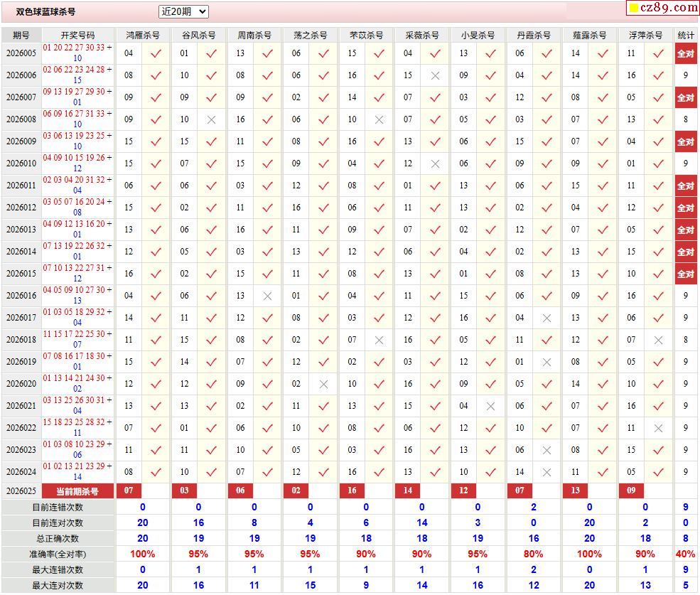
Task: Click the 统计 column header
Action: click(686, 35)
